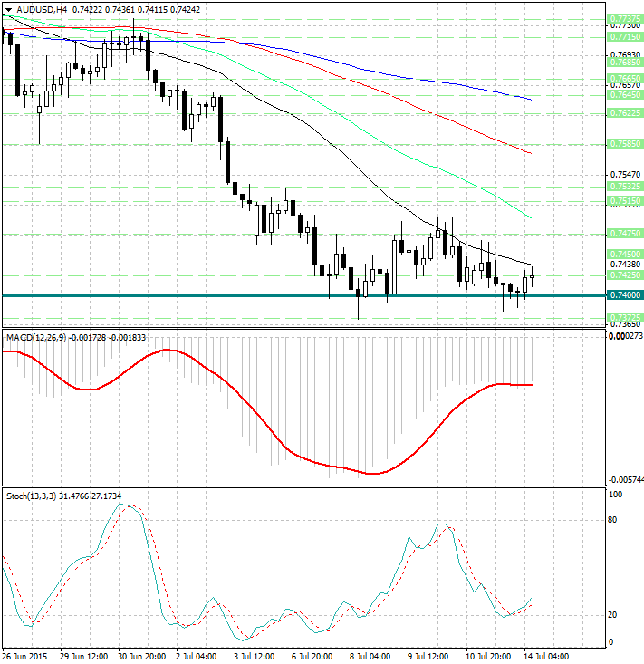Click the 6 Jul 20:00 time label
The image size is (644, 664).
point(313,655)
